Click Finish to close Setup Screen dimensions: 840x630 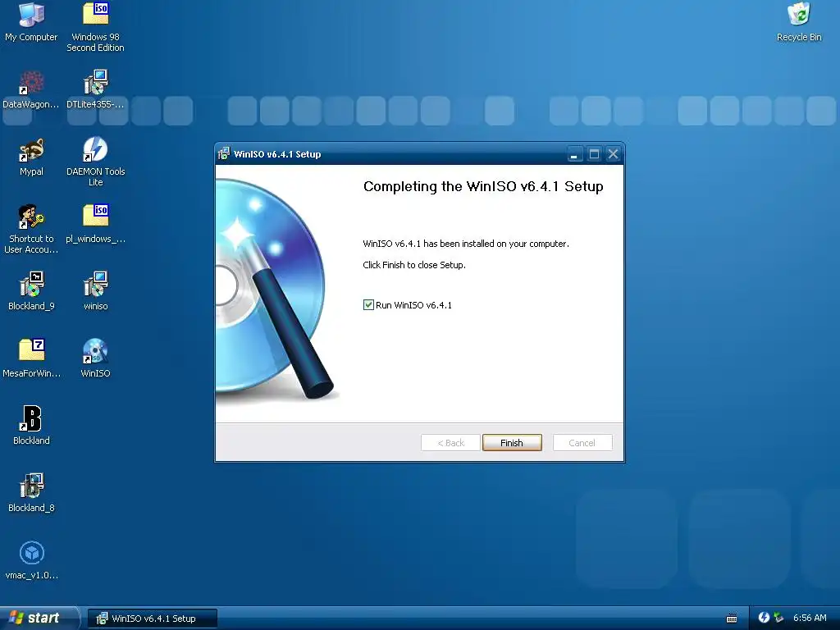pos(512,442)
